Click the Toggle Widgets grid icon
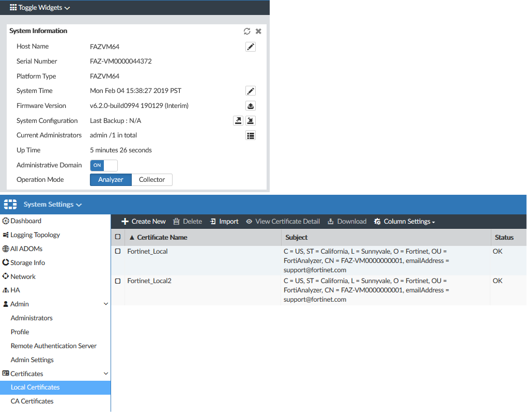 [13, 7]
